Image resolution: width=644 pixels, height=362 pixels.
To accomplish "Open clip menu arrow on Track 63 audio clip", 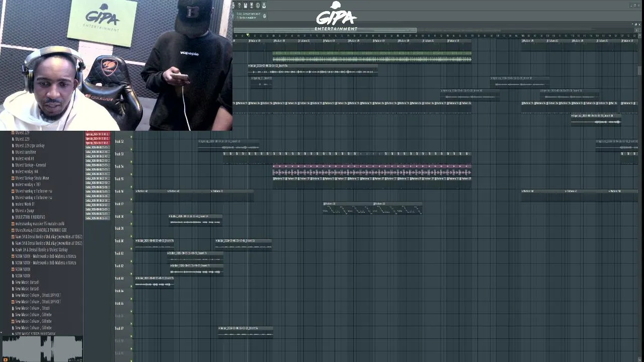I will [x=137, y=279].
